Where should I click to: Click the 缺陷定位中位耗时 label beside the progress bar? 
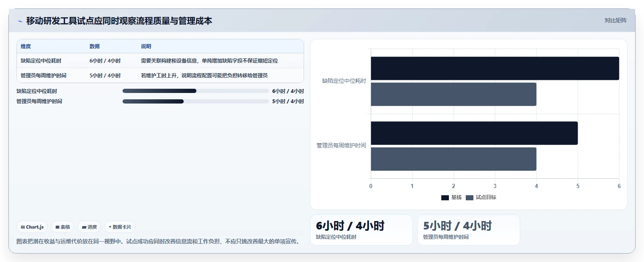click(37, 91)
